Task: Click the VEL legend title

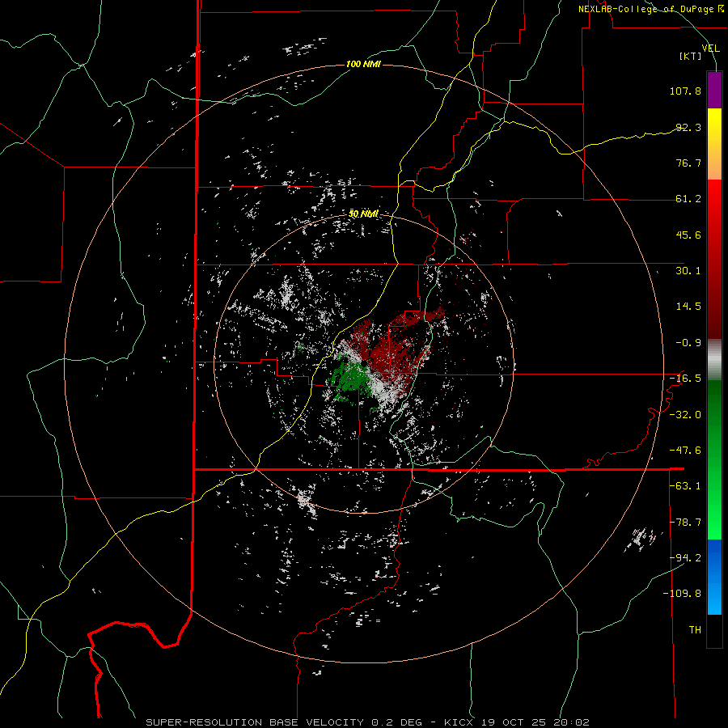Action: coord(710,48)
